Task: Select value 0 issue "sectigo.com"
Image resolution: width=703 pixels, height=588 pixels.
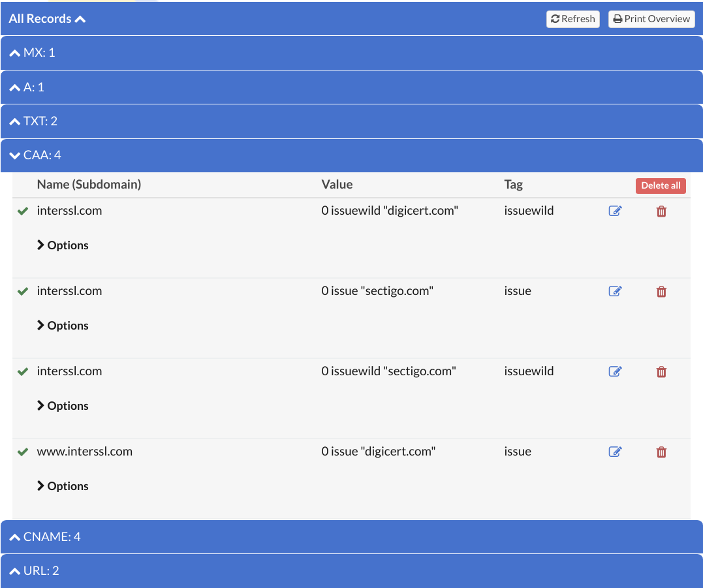Action: tap(377, 291)
